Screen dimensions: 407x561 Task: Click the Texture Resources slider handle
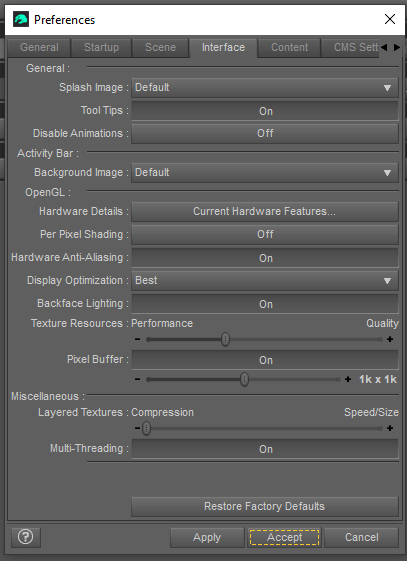pyautogui.click(x=225, y=339)
